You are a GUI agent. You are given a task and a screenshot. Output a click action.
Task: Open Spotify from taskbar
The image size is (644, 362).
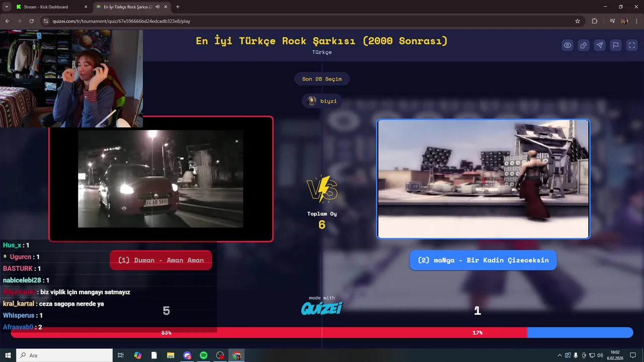click(204, 355)
